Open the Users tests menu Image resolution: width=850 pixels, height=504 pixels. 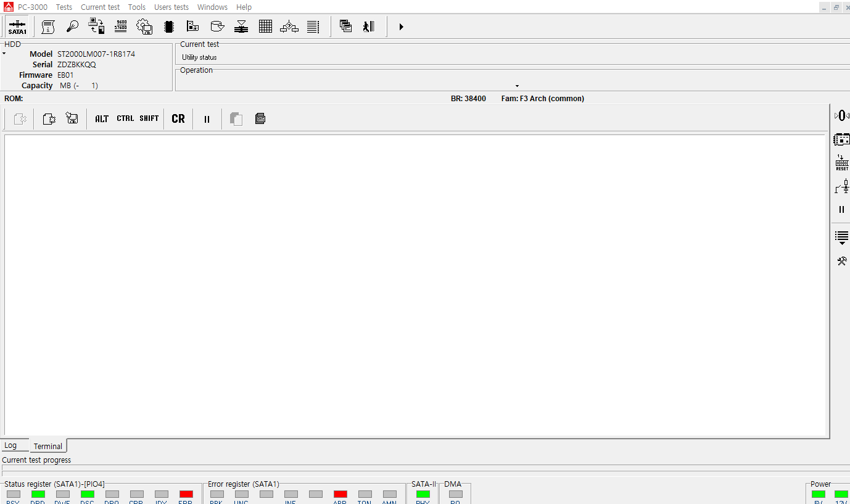[x=171, y=7]
